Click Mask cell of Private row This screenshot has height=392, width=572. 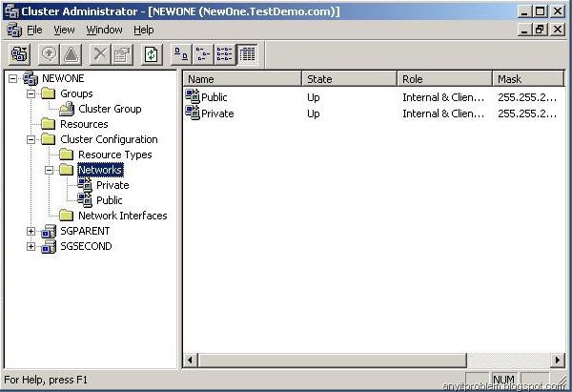pyautogui.click(x=527, y=113)
